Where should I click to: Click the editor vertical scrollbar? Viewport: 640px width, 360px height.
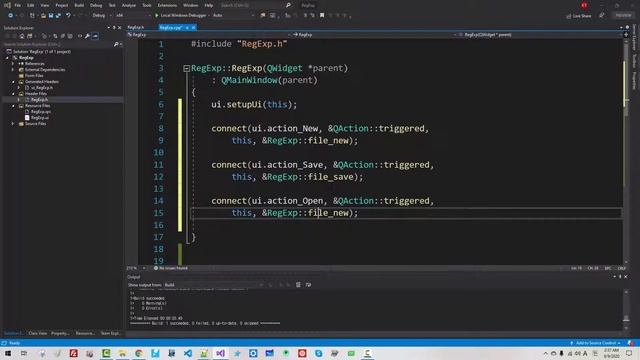point(626,151)
